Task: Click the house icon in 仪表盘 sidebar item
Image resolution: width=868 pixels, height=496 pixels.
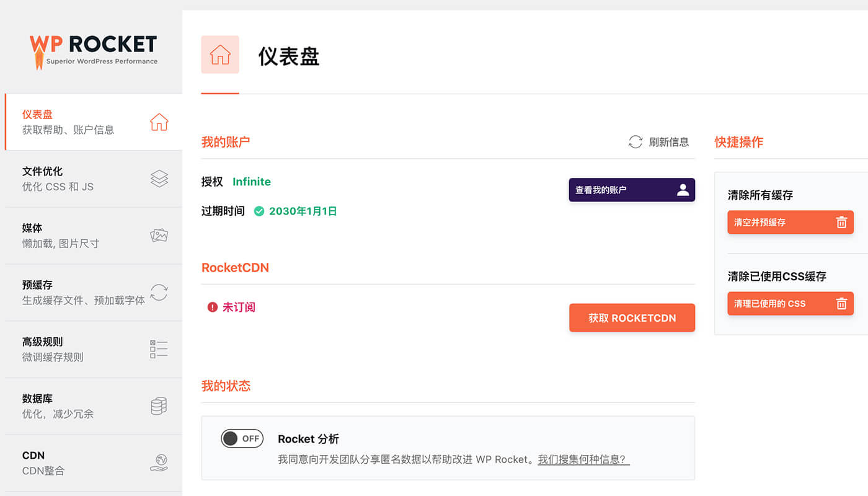Action: 159,122
